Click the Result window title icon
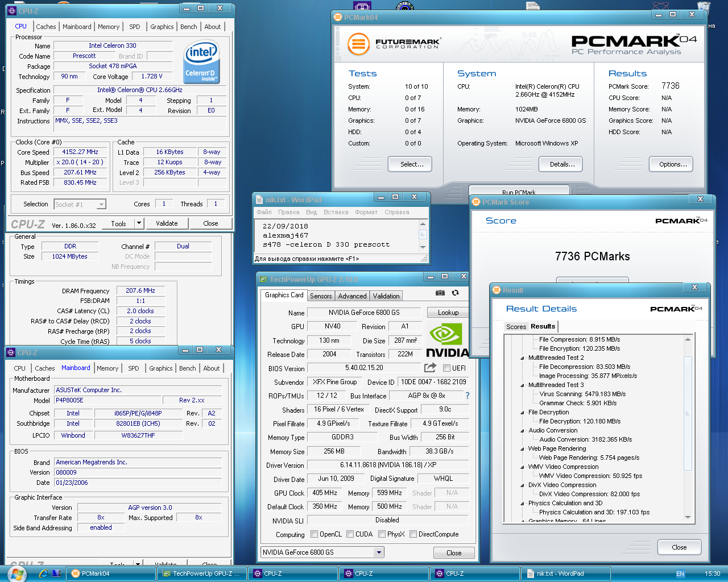 pyautogui.click(x=496, y=290)
